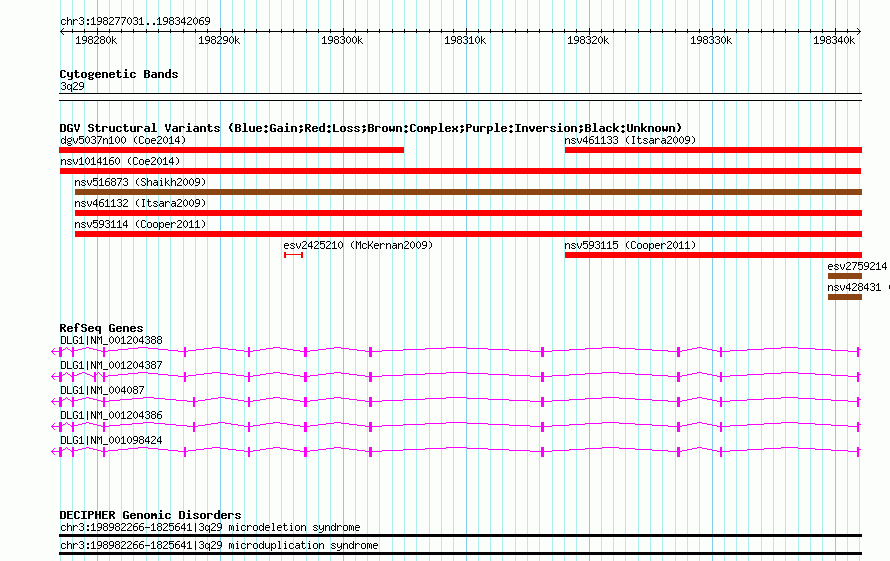890x561 pixels.
Task: Click the red bar under nsv593114
Action: [468, 234]
